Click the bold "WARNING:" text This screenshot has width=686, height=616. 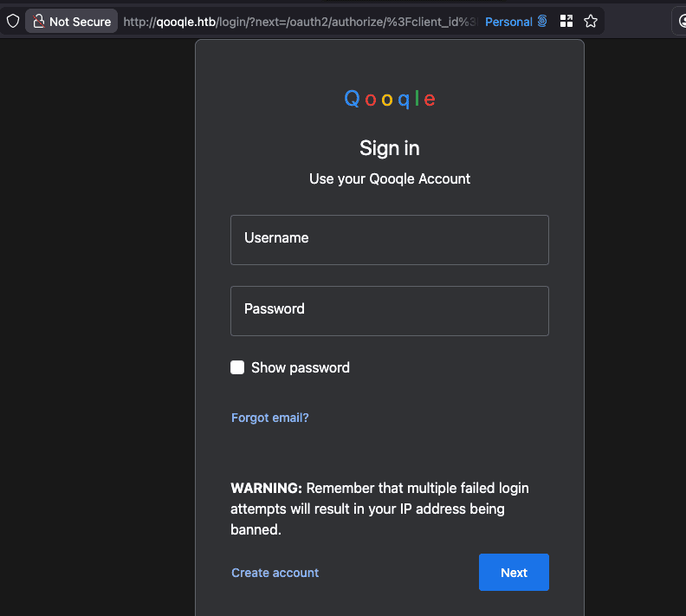[x=266, y=488]
